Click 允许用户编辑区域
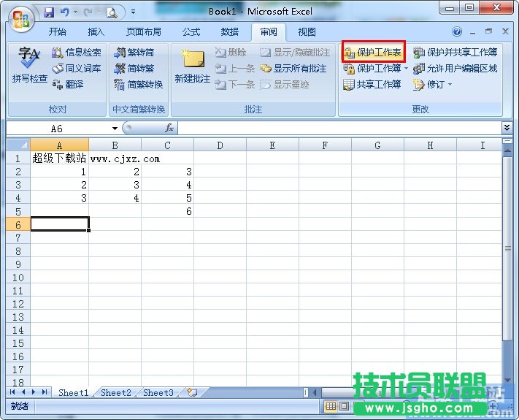 click(455, 68)
